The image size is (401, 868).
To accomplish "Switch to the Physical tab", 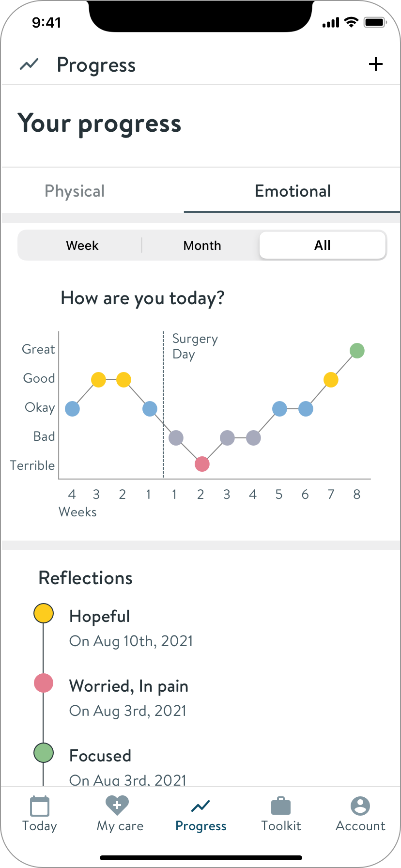I will [x=75, y=191].
